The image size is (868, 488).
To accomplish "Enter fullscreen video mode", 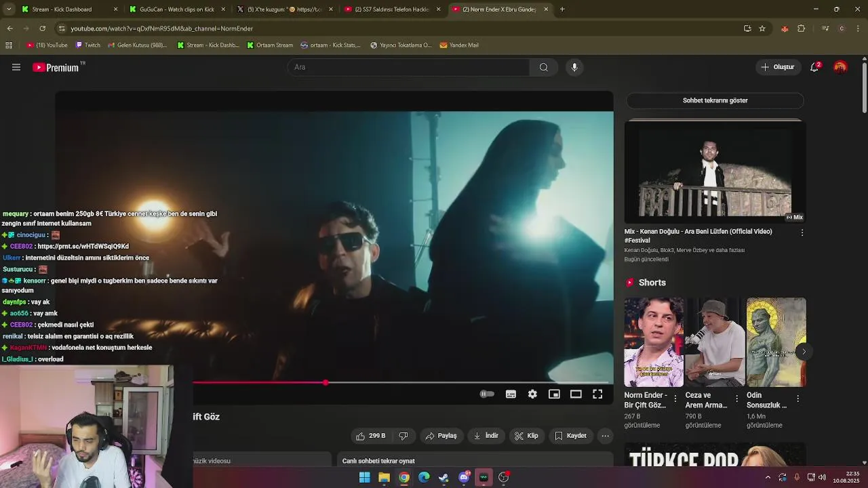I will (597, 394).
